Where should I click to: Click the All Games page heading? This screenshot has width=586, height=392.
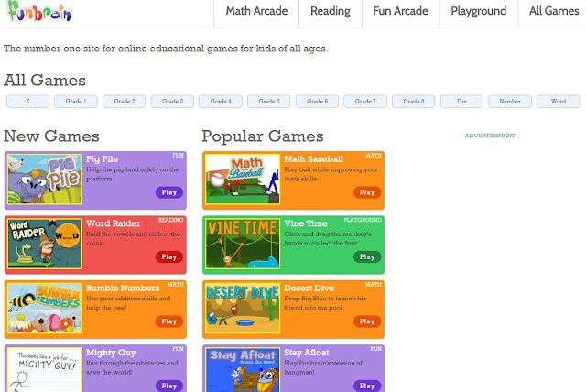pos(45,81)
